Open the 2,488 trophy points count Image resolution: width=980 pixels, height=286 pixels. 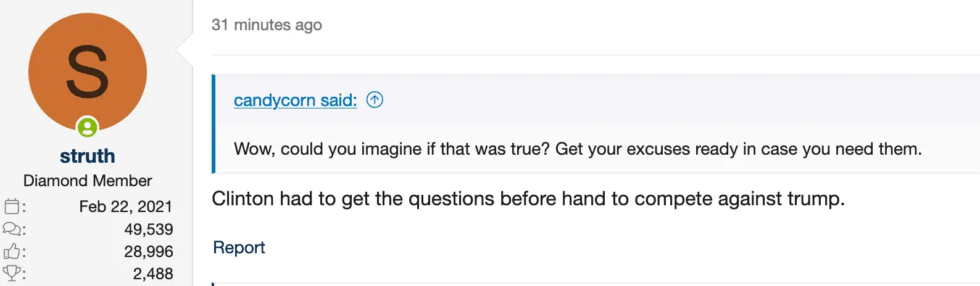[152, 273]
